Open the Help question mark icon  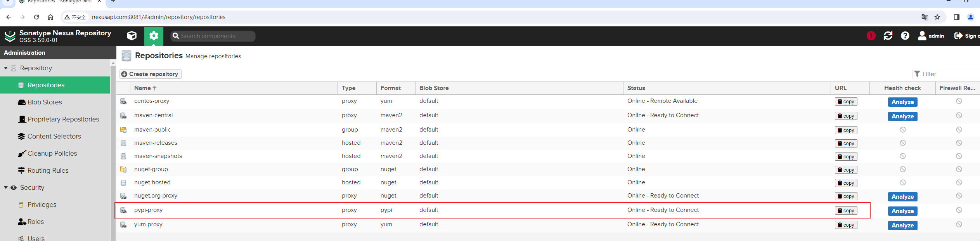tap(905, 36)
